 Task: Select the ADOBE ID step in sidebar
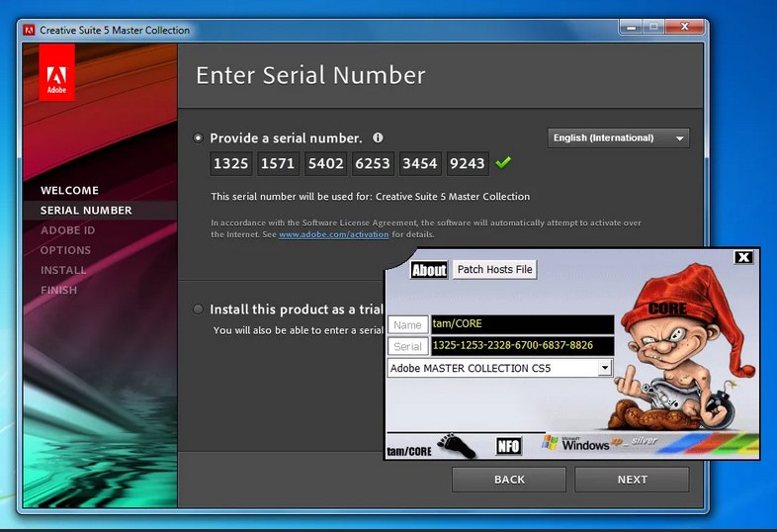pyautogui.click(x=68, y=230)
